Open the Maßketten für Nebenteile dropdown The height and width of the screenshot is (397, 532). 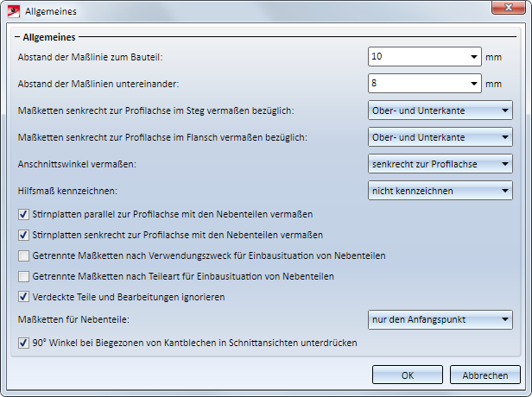click(x=440, y=319)
